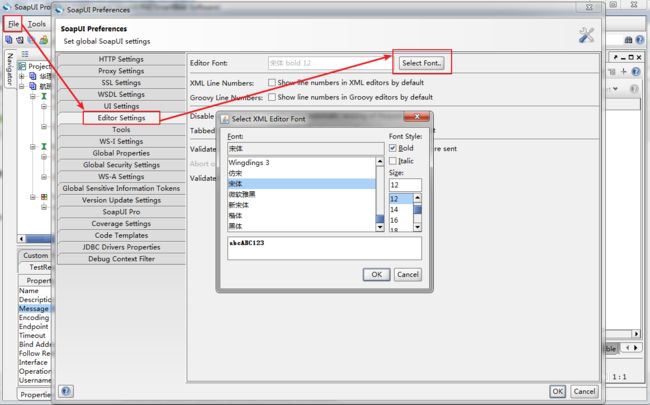Viewport: 650px width, 405px height.
Task: Choose size 16 in the size list
Action: pyautogui.click(x=401, y=220)
